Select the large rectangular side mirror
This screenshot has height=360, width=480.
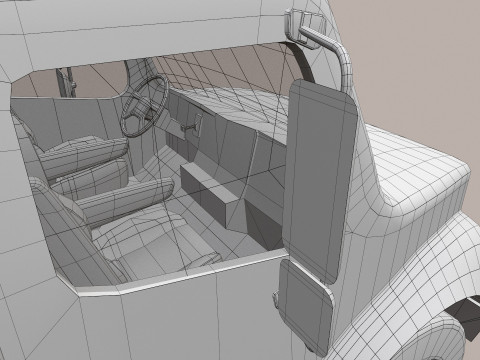pyautogui.click(x=319, y=182)
